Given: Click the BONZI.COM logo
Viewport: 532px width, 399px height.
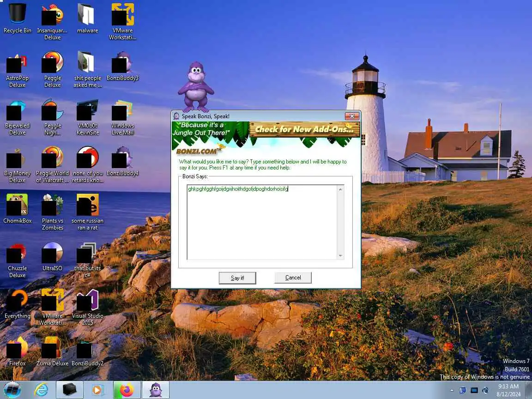Looking at the screenshot, I should [200, 150].
